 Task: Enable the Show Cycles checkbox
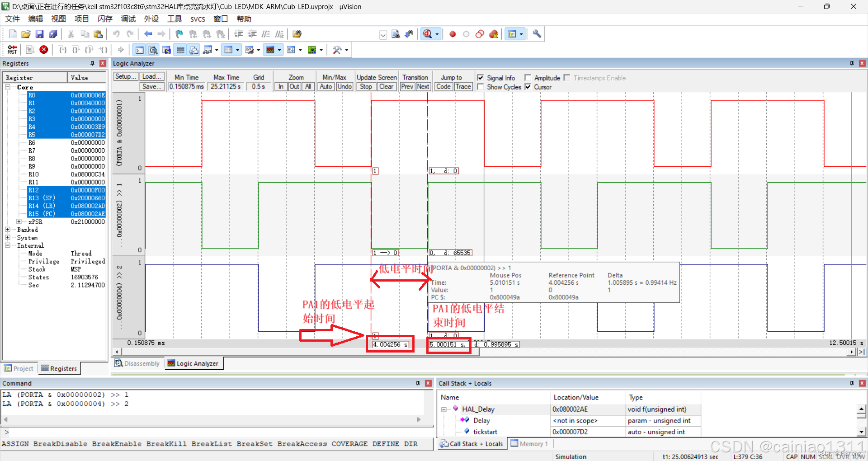pyautogui.click(x=481, y=87)
